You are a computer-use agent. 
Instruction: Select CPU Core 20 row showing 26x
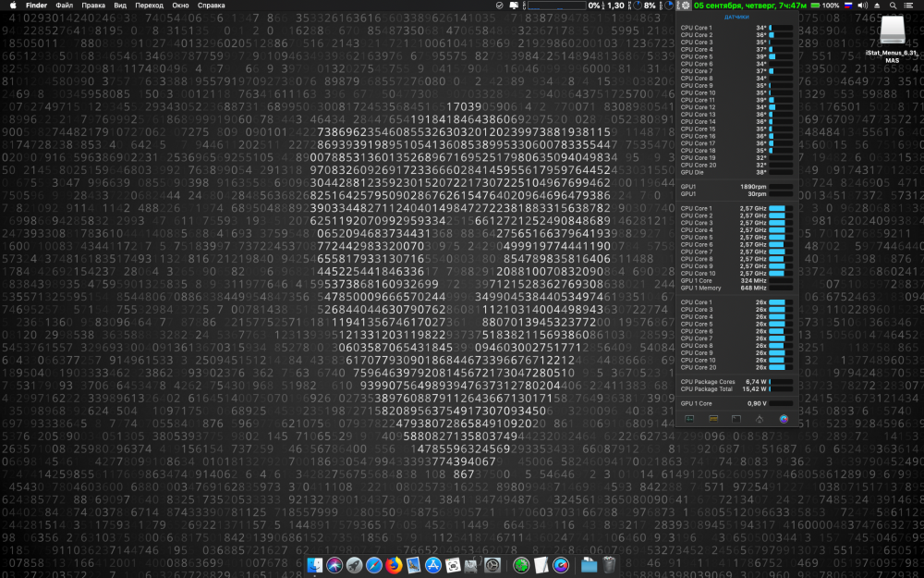pyautogui.click(x=736, y=367)
